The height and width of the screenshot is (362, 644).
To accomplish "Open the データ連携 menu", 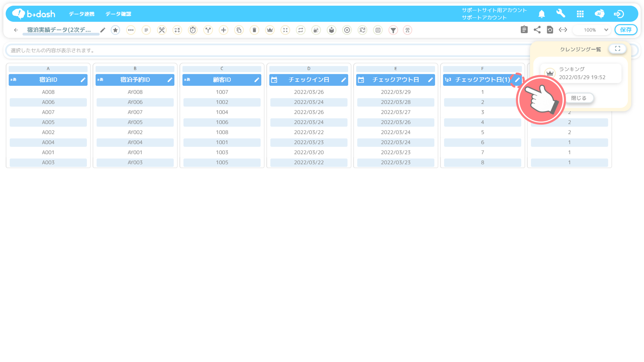I will coord(81,14).
